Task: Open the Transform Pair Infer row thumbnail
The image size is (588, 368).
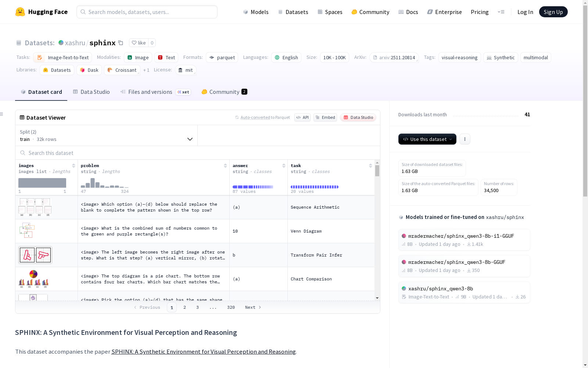Action: [35, 255]
